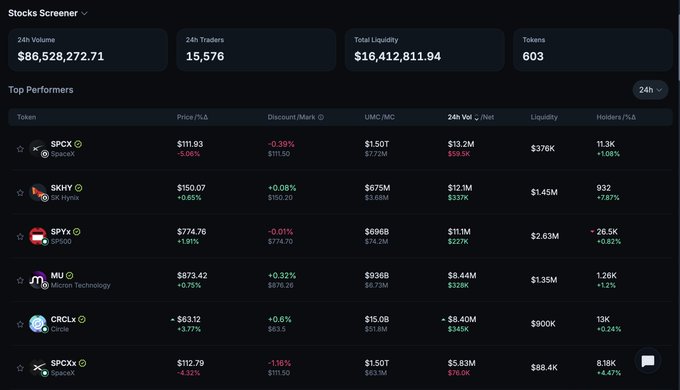The width and height of the screenshot is (680, 390).
Task: Click the 26.5K holders value
Action: click(607, 232)
